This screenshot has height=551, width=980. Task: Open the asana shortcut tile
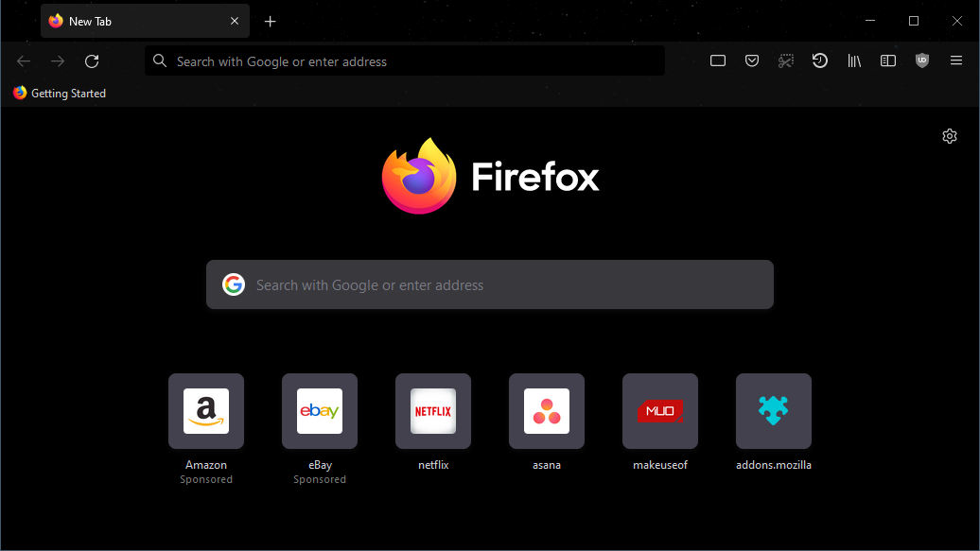(547, 411)
